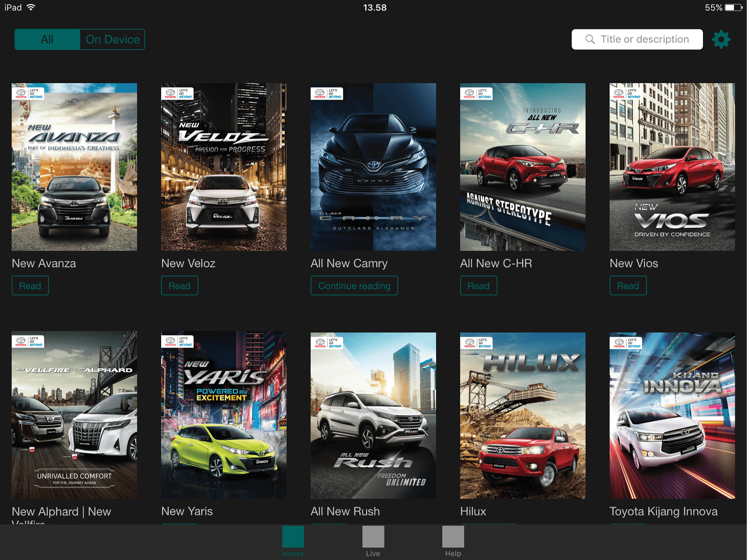
Task: Select the All filter segment
Action: [47, 40]
